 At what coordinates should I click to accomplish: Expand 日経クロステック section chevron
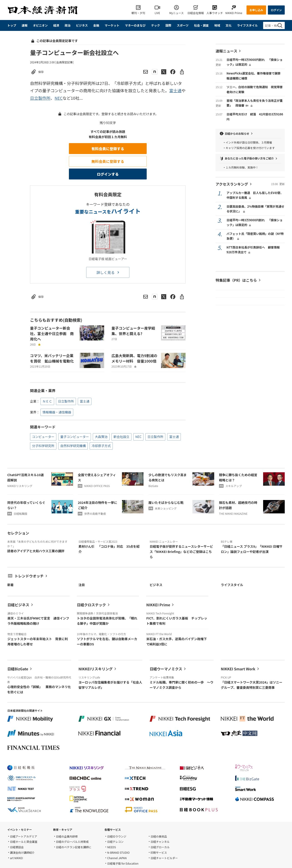108,605
